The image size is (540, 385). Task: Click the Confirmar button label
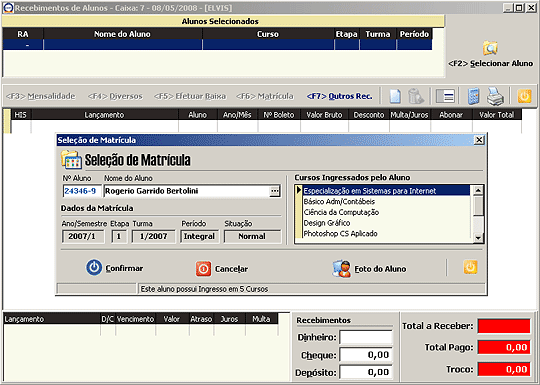124,268
